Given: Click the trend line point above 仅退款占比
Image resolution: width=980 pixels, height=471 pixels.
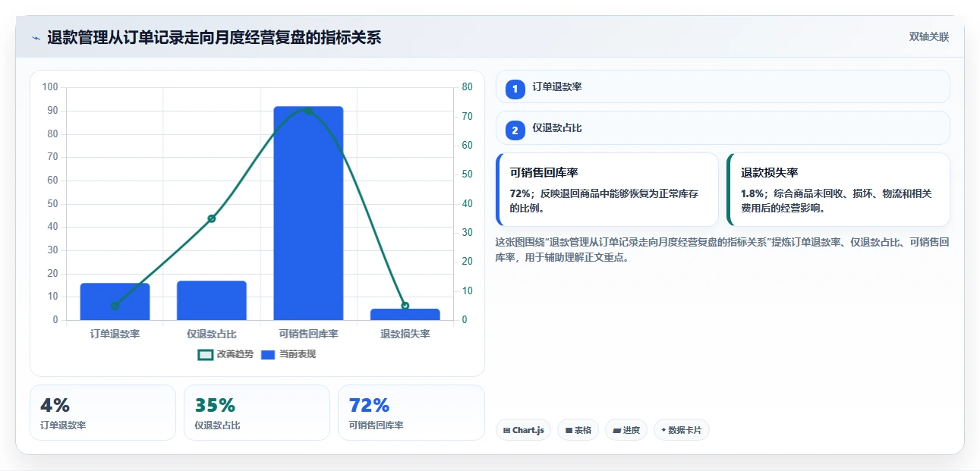Looking at the screenshot, I should tap(212, 218).
